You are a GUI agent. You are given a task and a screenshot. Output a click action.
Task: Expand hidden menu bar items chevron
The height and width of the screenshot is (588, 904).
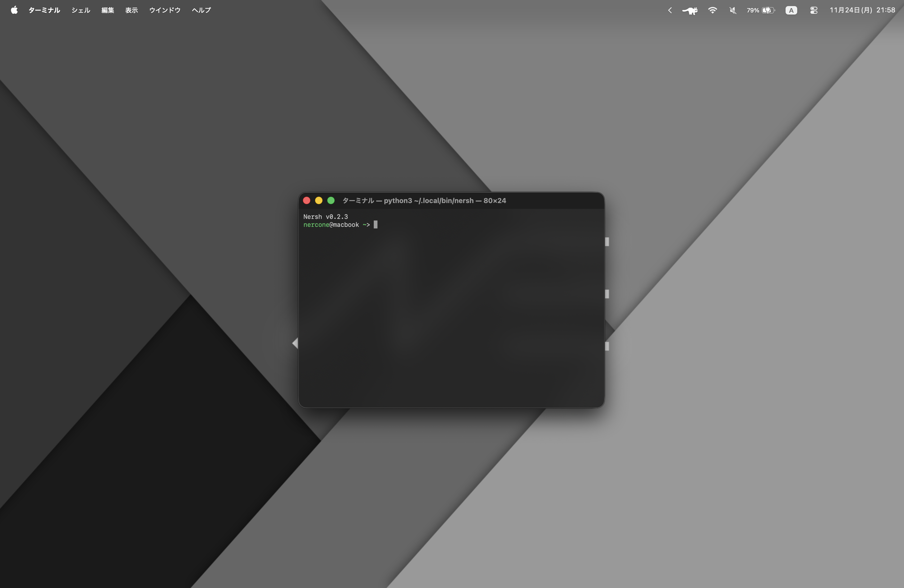coord(670,10)
